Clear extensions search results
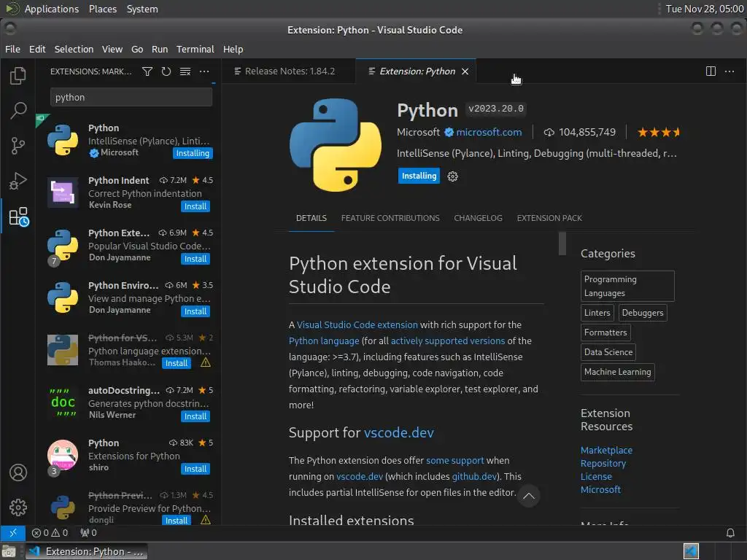The height and width of the screenshot is (560, 747). click(x=185, y=71)
